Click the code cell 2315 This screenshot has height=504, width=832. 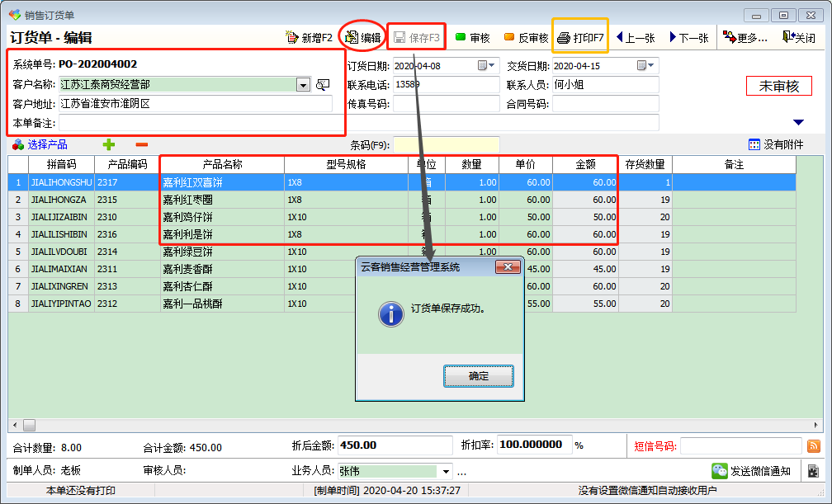click(x=127, y=200)
